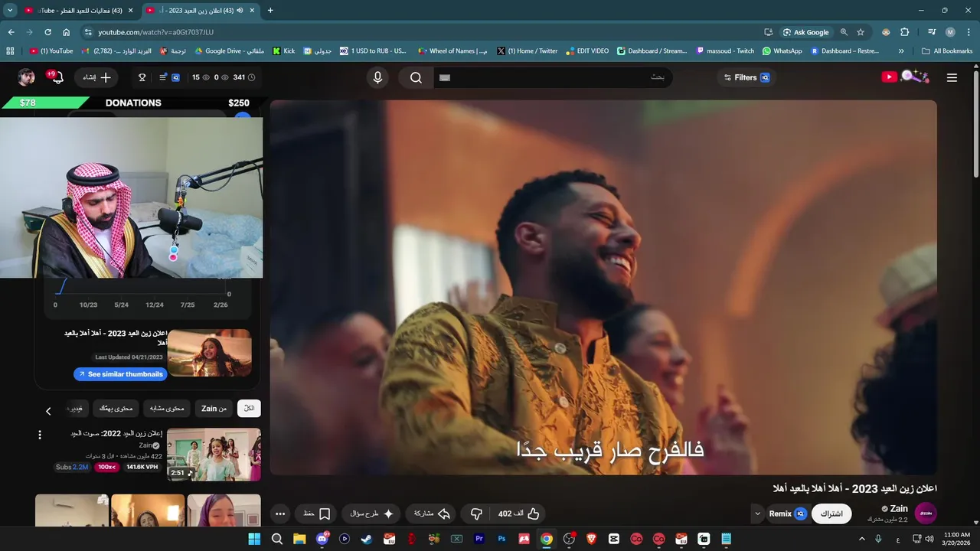Open the taskbar clock and date
The width and height of the screenshot is (980, 551).
(x=956, y=539)
